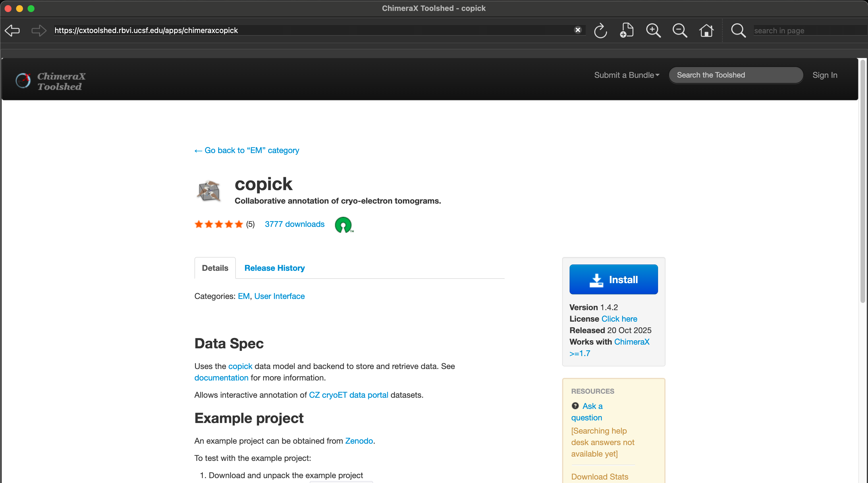The width and height of the screenshot is (868, 483).
Task: Click the search in page text field
Action: (809, 31)
